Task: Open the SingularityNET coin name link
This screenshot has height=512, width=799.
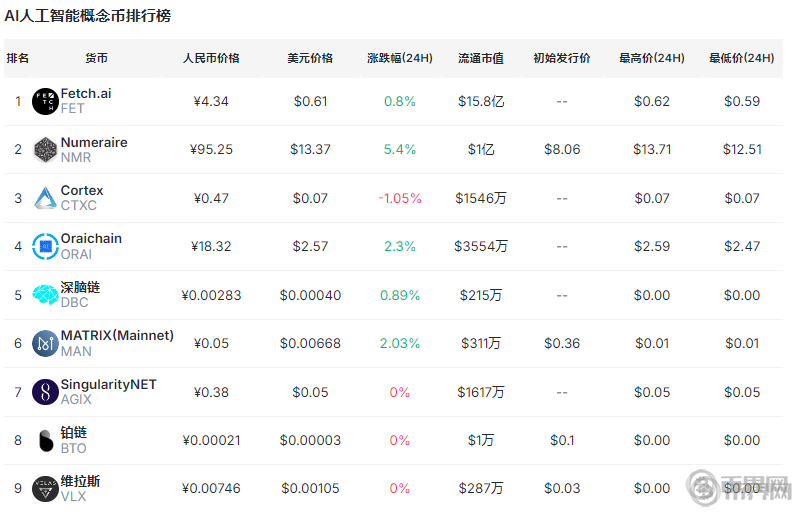Action: click(x=108, y=384)
